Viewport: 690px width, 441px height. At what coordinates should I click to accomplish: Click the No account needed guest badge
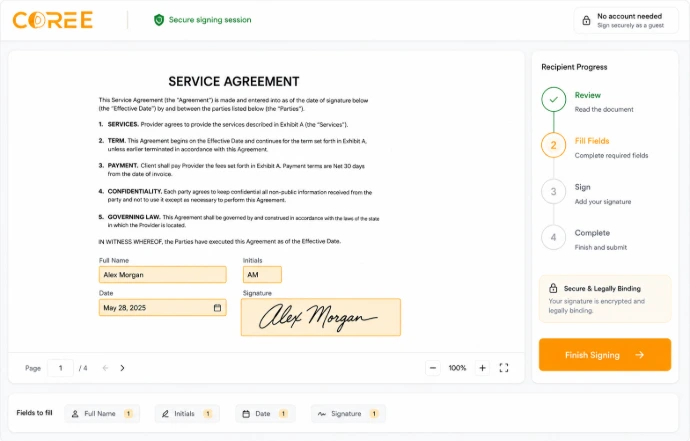pos(626,20)
